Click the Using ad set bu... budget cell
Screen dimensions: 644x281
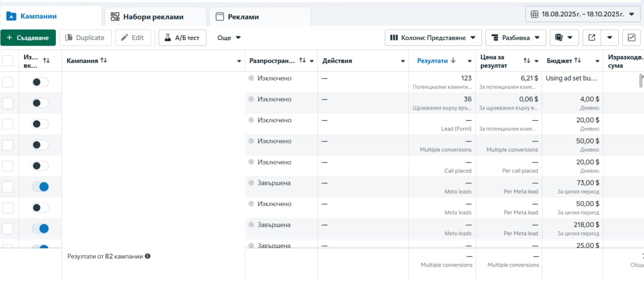coord(572,78)
